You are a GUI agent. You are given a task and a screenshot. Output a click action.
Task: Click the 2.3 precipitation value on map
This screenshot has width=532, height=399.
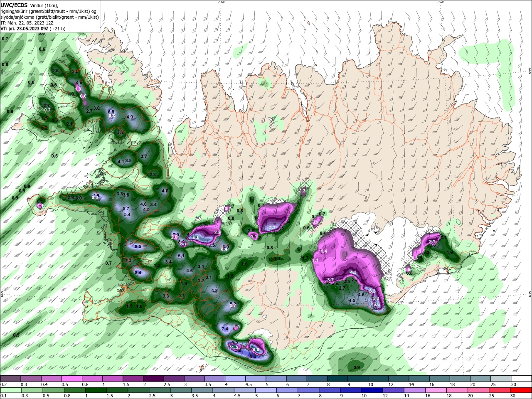[x=153, y=175]
